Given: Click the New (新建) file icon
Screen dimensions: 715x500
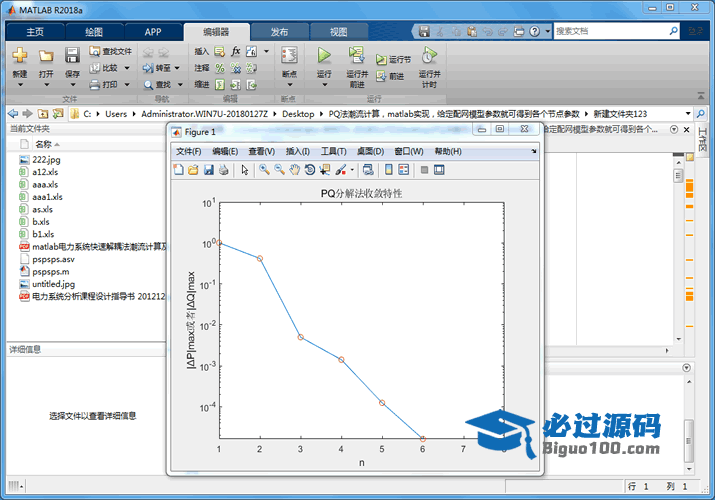Looking at the screenshot, I should [20, 56].
